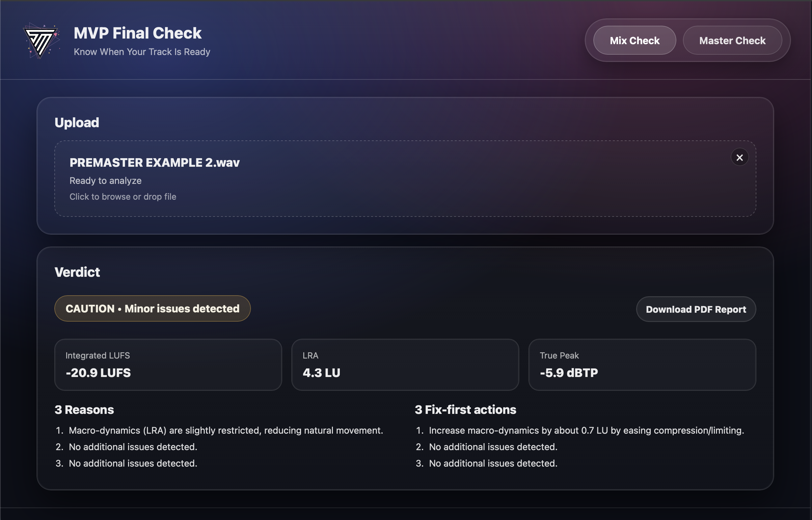
Task: Click the Upload section heading
Action: point(77,123)
